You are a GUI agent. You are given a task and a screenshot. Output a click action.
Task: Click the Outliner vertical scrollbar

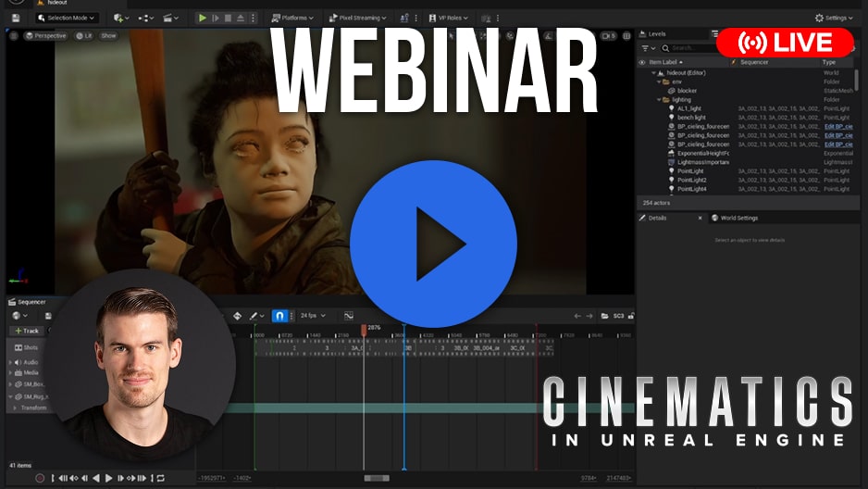coord(857,81)
